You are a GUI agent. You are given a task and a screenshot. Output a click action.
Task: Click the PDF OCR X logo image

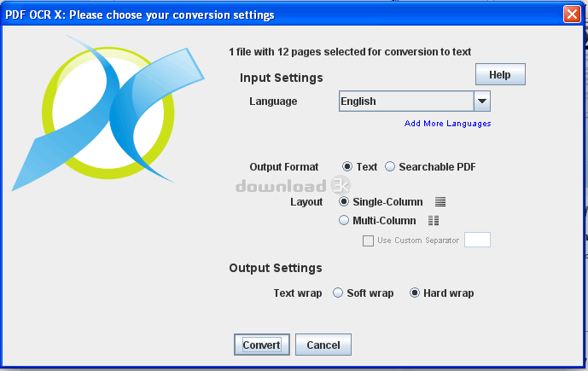coord(108,113)
